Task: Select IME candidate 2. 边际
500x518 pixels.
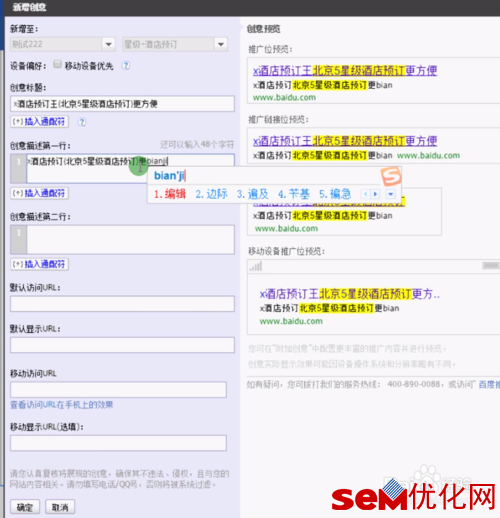Action: click(x=211, y=194)
